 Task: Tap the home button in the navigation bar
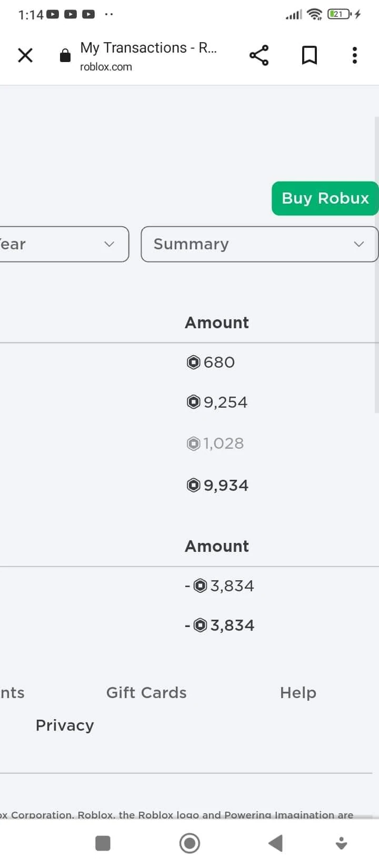[189, 843]
